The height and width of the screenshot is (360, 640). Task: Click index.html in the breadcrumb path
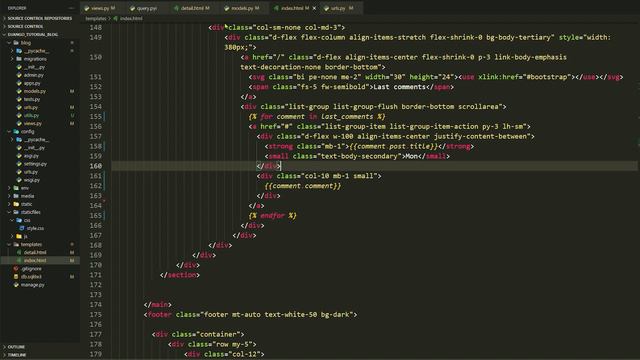[x=131, y=18]
